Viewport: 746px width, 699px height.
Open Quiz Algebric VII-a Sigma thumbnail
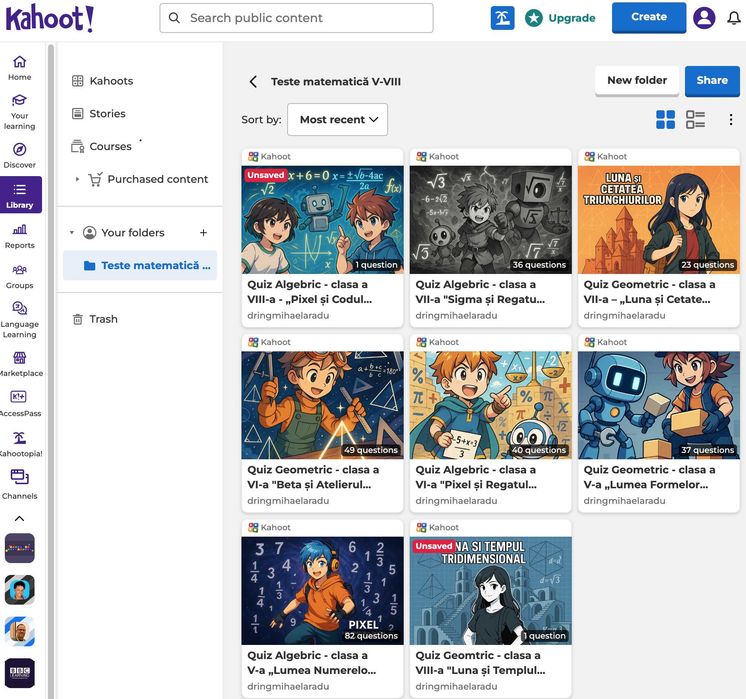pos(491,220)
